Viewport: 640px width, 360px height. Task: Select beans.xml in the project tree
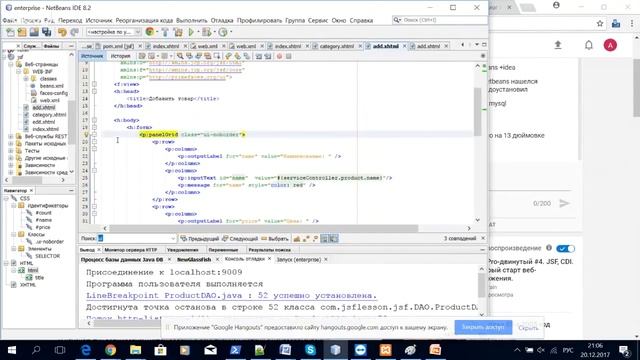point(52,86)
